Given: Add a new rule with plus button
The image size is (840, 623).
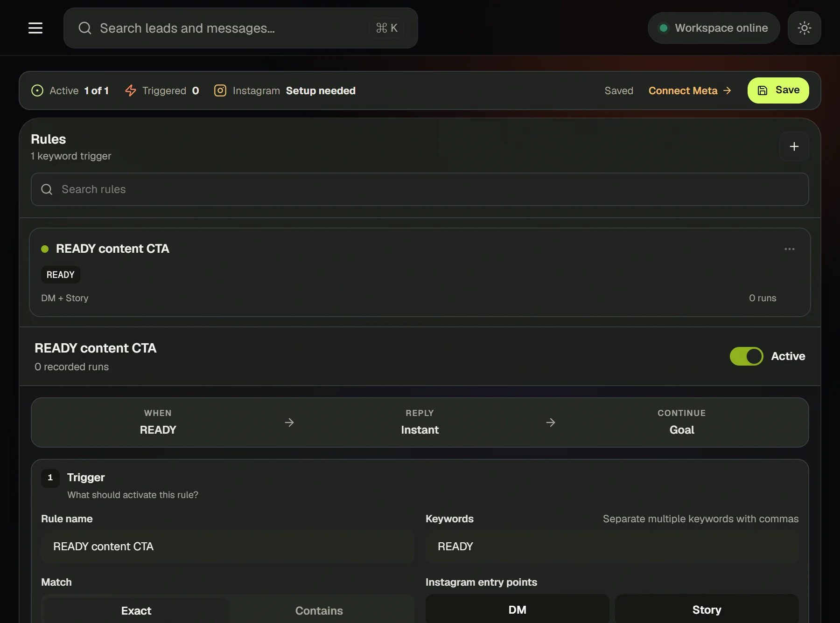Looking at the screenshot, I should click(794, 146).
